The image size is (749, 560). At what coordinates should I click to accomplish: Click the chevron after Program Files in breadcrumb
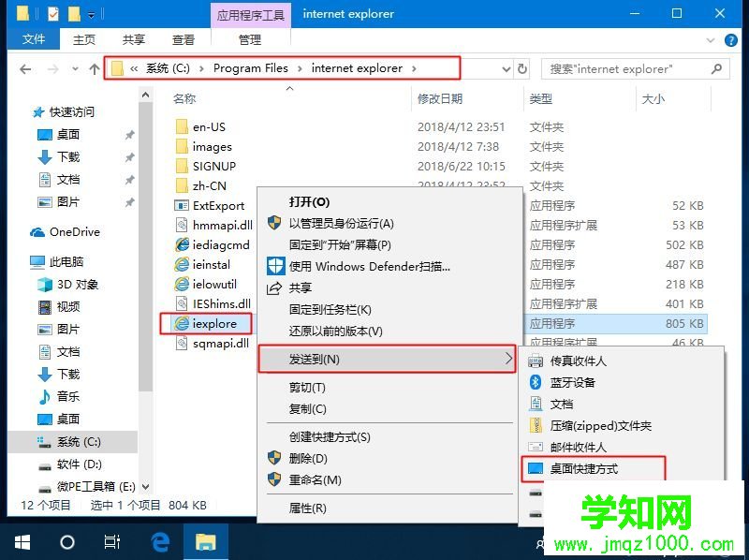click(298, 68)
